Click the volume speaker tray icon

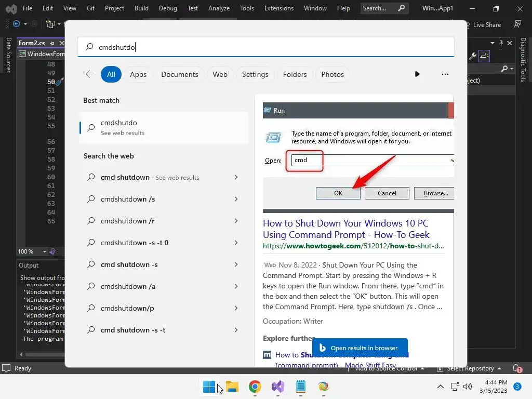pos(468,387)
